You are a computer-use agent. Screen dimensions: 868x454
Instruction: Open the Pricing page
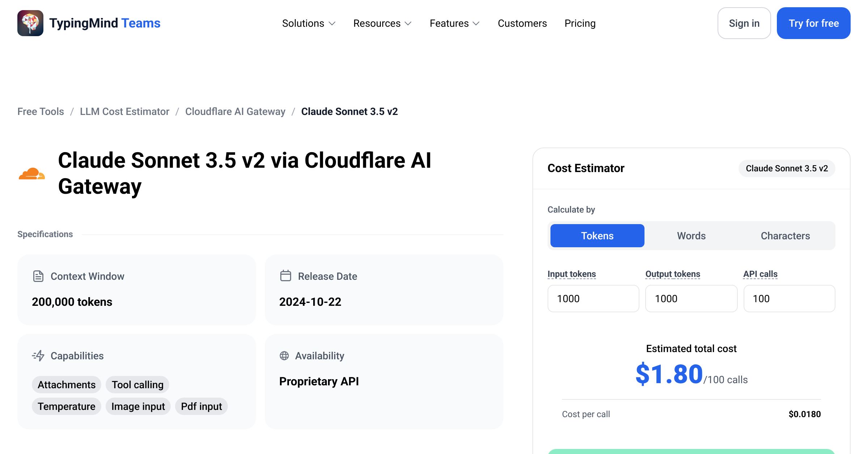click(x=580, y=23)
